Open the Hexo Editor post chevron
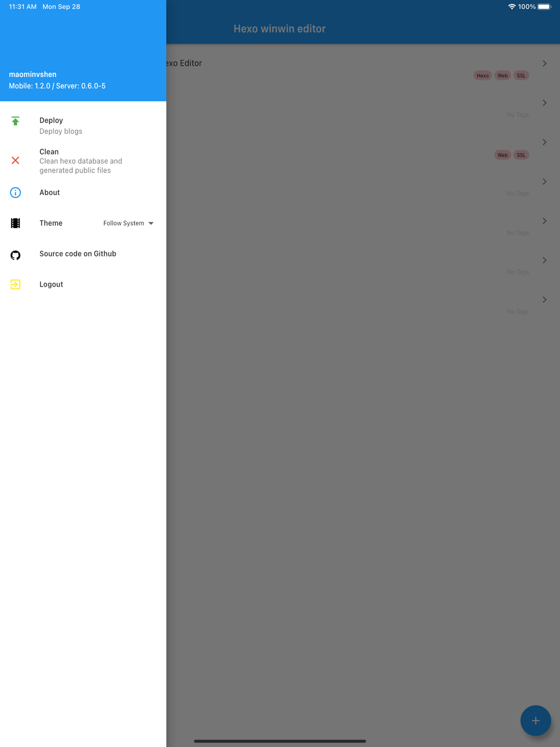Viewport: 560px width, 747px height. click(544, 63)
